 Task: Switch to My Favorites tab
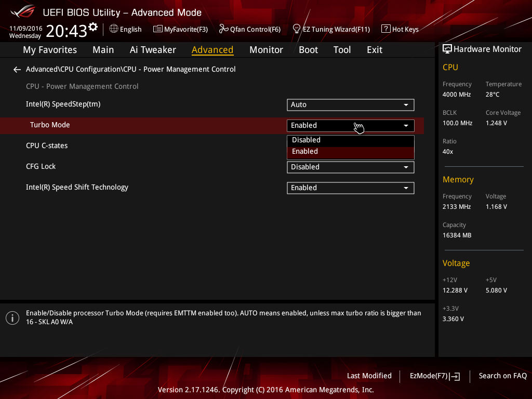(50, 50)
